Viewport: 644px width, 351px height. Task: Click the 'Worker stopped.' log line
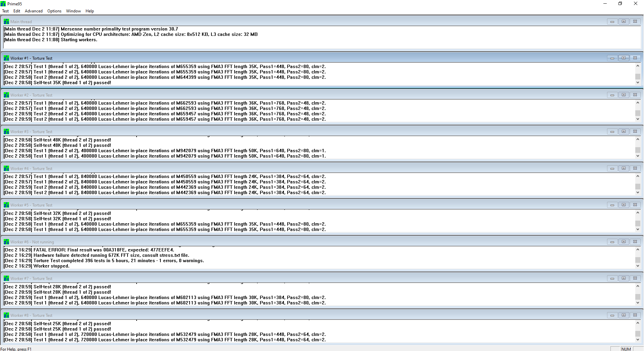37,266
